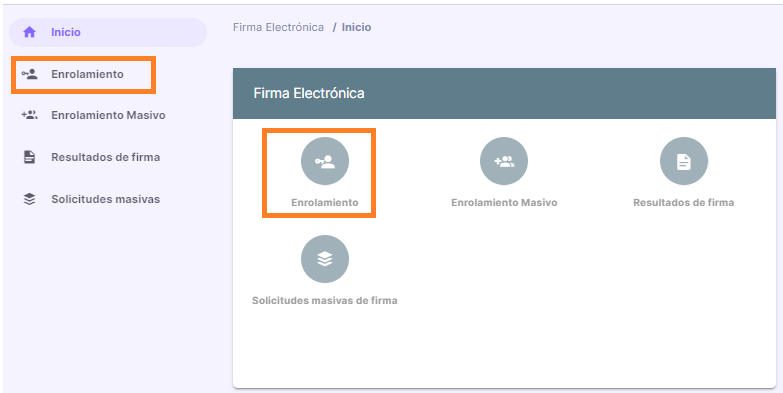Click the Firma Electrónica breadcrumb link
This screenshot has width=783, height=393.
pos(278,27)
